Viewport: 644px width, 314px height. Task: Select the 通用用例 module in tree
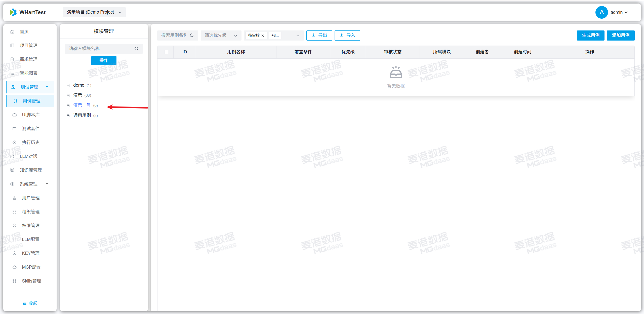(x=82, y=115)
